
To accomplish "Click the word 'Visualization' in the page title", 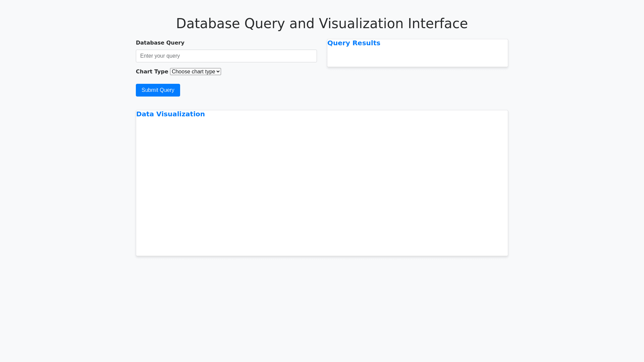I will coord(361,23).
